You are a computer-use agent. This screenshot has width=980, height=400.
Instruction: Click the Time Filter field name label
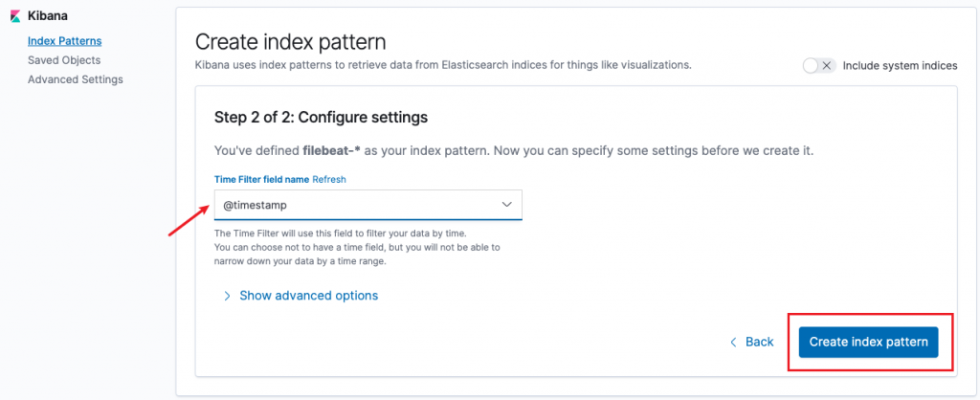click(x=262, y=179)
